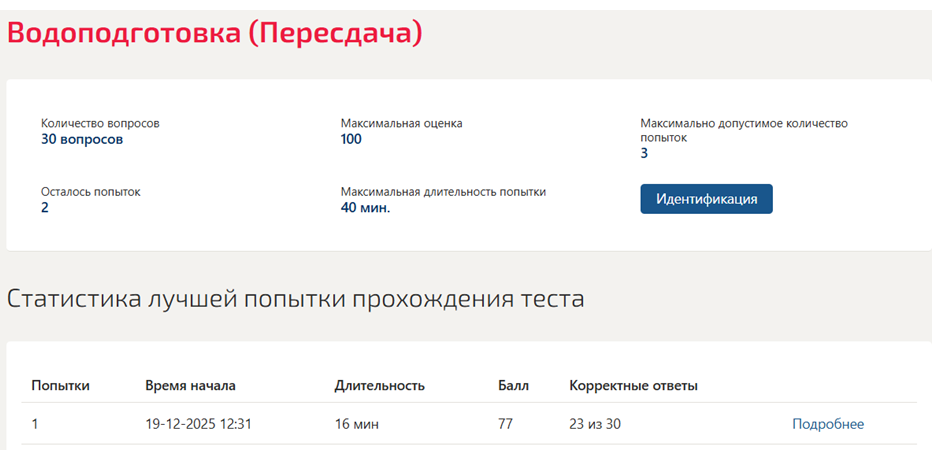Viewport: 951px width, 454px height.
Task: Click the Корректные ответы column header
Action: point(633,386)
